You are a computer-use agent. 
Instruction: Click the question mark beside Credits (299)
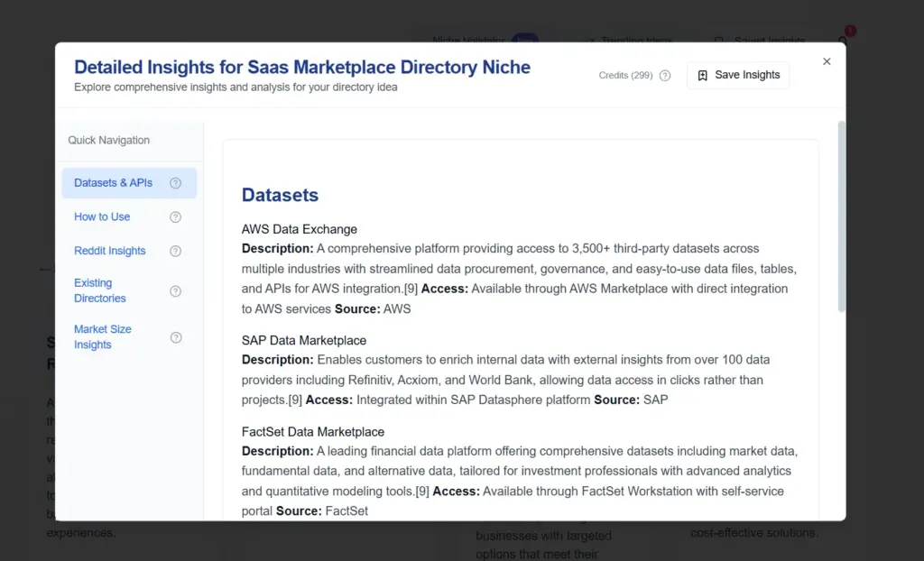point(666,76)
